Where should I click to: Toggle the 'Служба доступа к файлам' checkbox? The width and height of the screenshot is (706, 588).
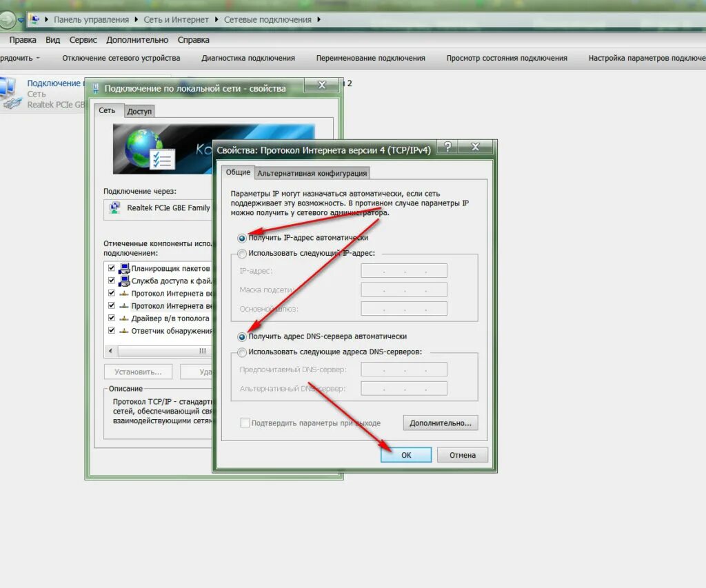112,281
